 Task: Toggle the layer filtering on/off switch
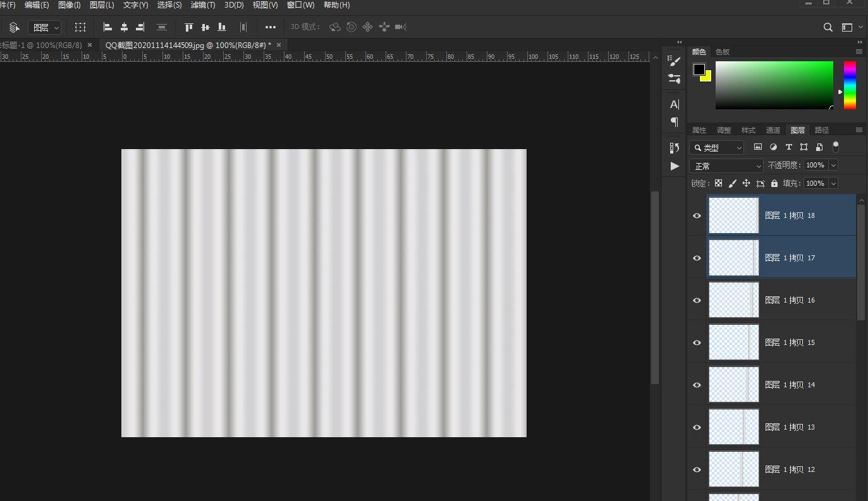[836, 147]
